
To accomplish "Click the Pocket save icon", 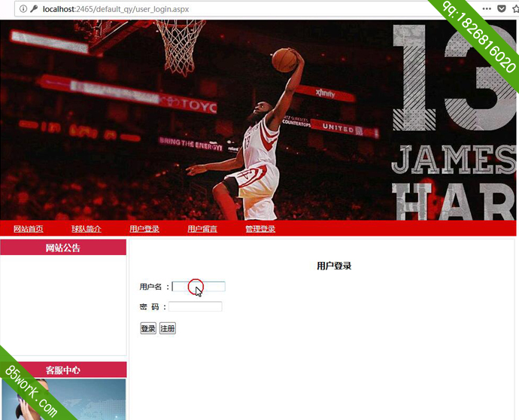I will click(x=502, y=9).
